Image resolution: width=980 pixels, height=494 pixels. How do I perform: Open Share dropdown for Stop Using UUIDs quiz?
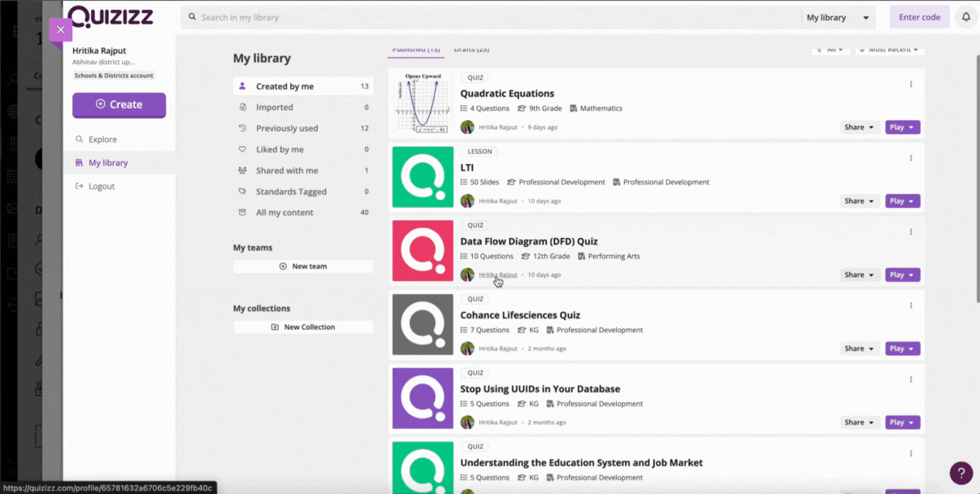coord(860,422)
